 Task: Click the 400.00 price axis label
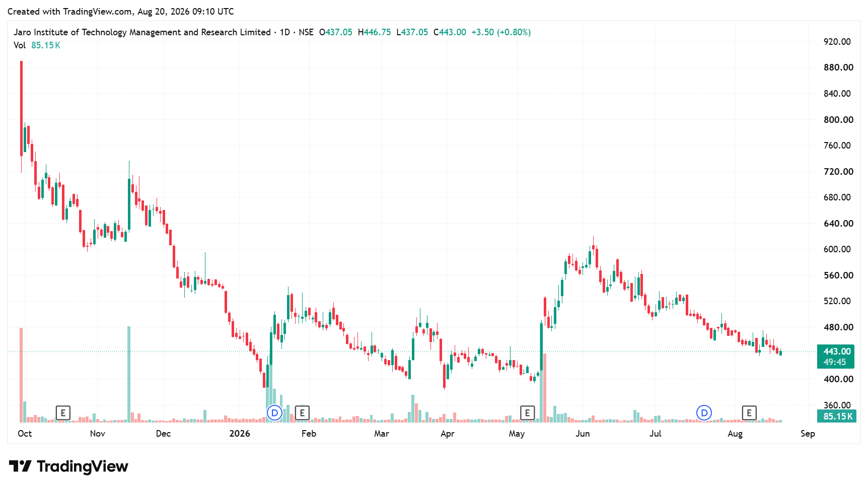838,379
